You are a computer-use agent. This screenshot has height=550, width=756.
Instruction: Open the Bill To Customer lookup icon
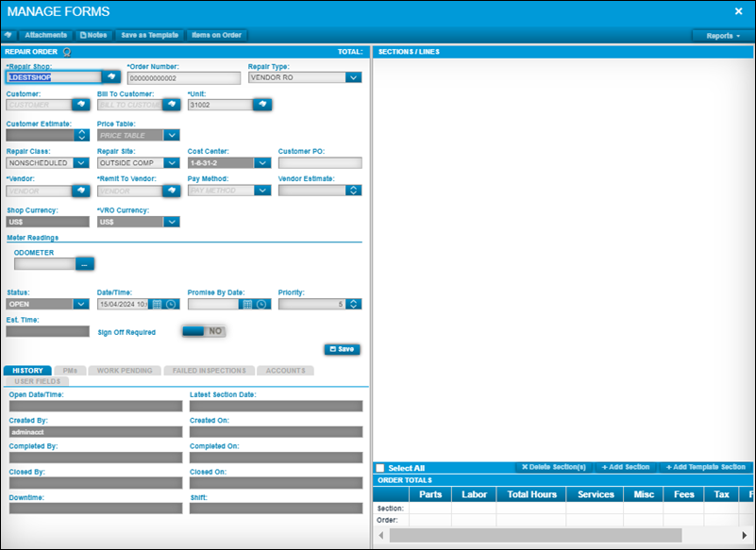point(171,103)
